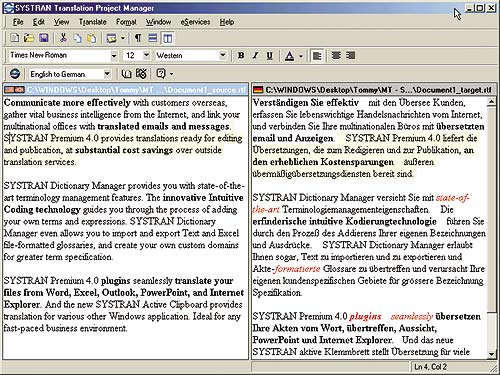Cut selection with the scissors icon
Screen dimensions: 500x375
[x=63, y=38]
